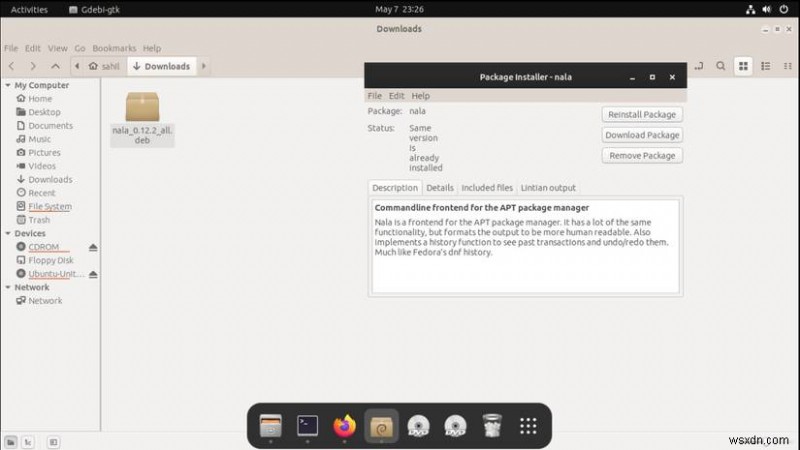This screenshot has width=800, height=450.
Task: Open search in the file manager toolbar
Action: [720, 66]
